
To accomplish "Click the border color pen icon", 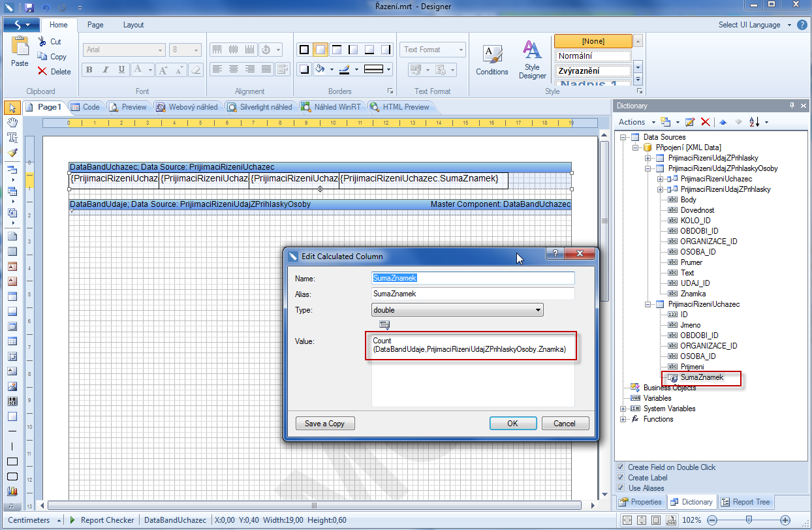I will (x=345, y=69).
